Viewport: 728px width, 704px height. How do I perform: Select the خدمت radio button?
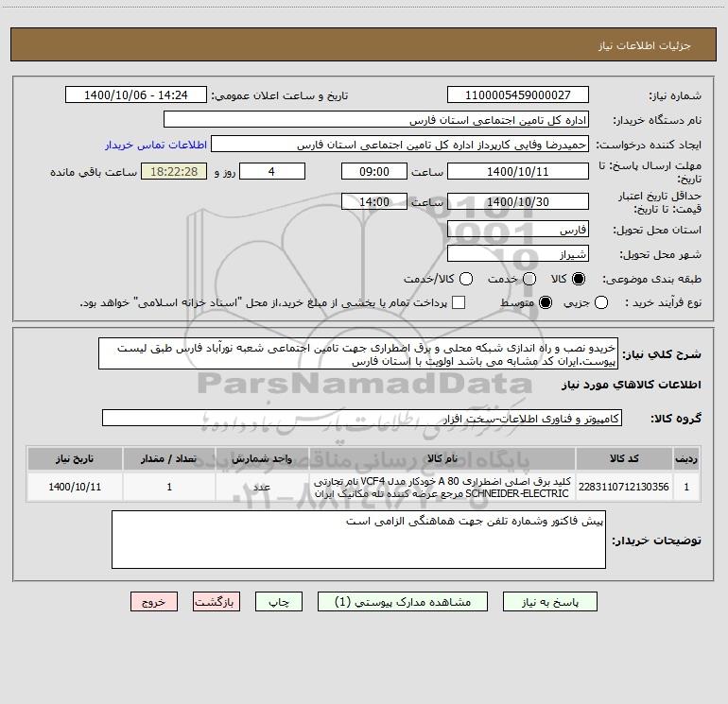click(529, 279)
